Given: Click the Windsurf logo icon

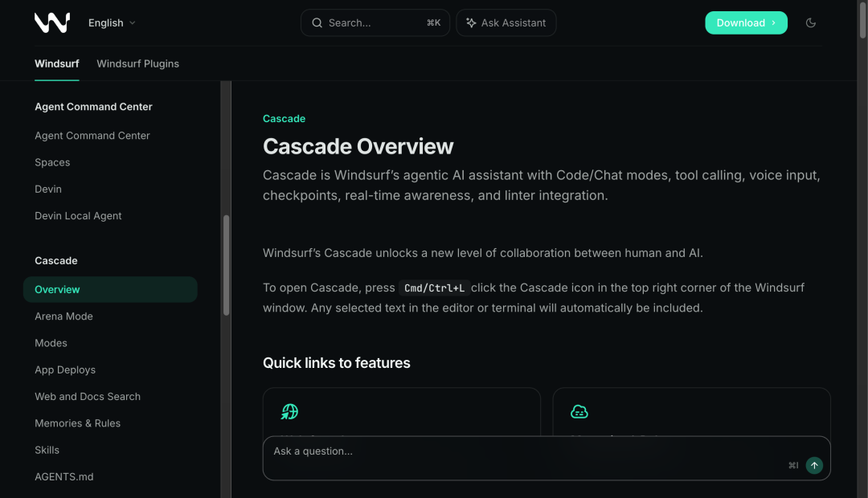Looking at the screenshot, I should 52,22.
